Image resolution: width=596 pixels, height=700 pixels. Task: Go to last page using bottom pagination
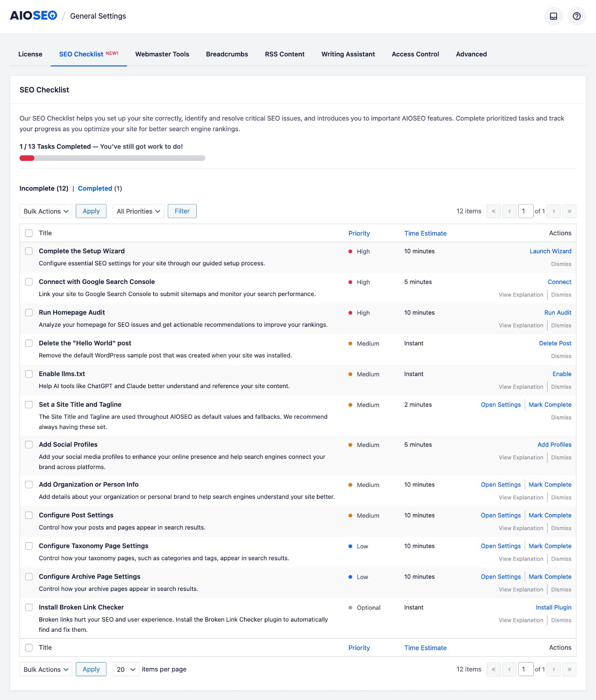570,669
